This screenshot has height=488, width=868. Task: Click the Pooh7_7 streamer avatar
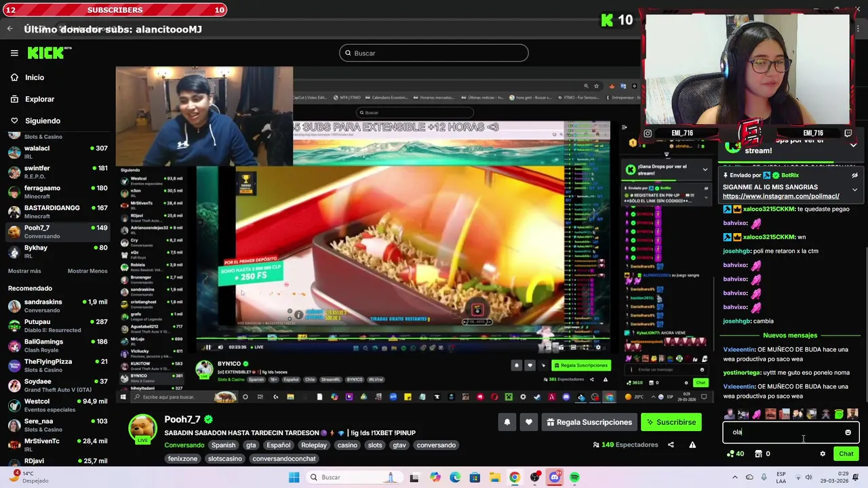pyautogui.click(x=143, y=428)
